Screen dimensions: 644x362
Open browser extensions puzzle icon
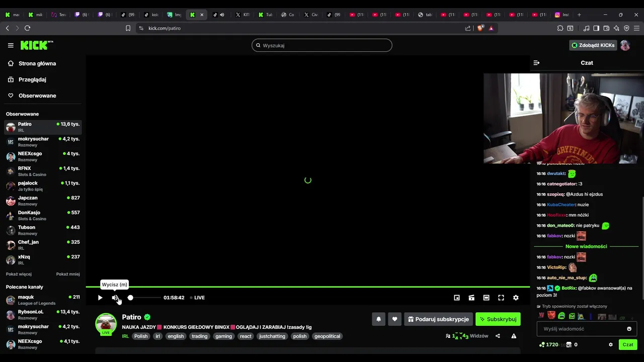[560, 28]
